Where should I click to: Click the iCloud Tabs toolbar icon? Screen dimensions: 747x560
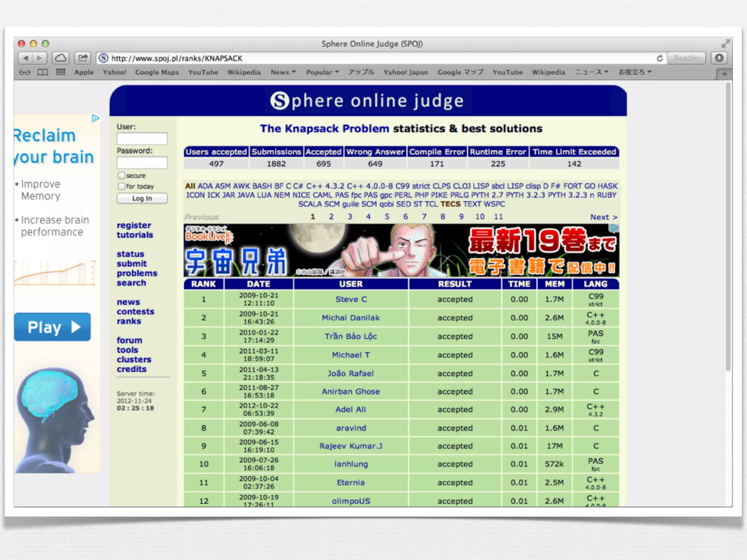coord(61,58)
